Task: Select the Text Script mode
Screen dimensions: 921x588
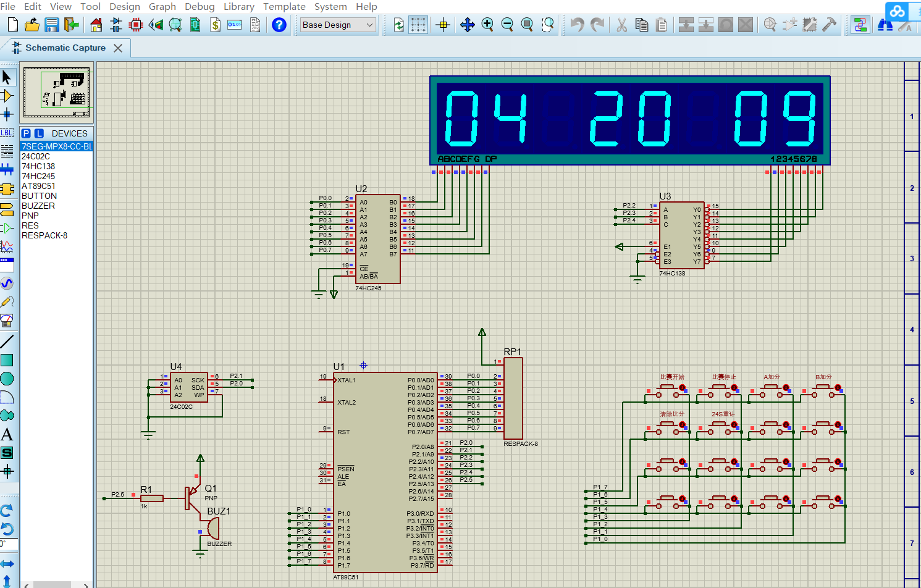Action: [7, 151]
